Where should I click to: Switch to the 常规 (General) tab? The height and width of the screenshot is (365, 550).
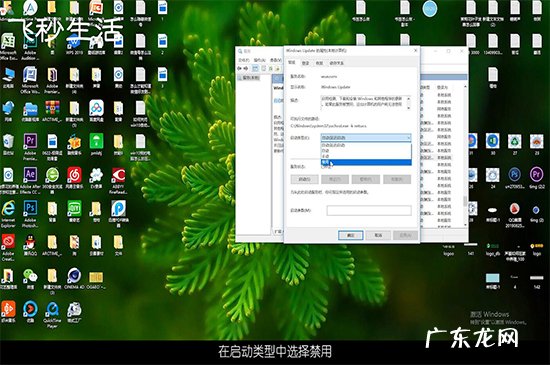292,62
